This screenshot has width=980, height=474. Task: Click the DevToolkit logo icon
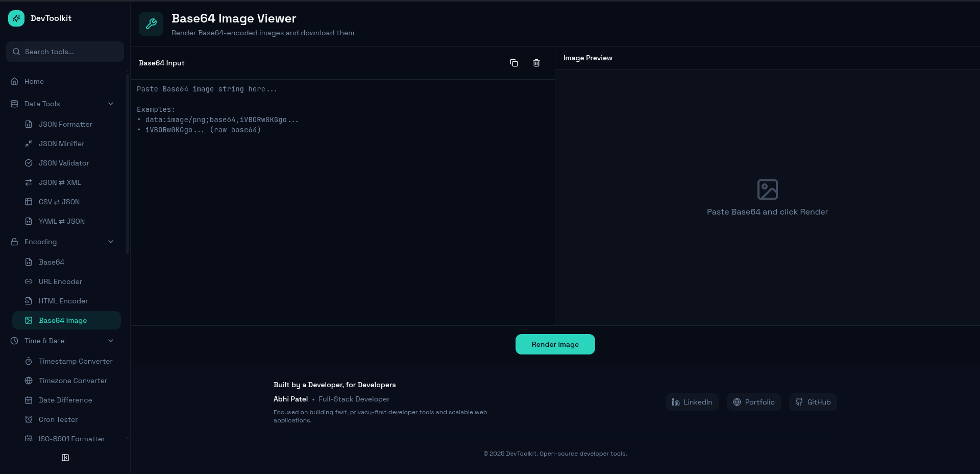click(x=16, y=18)
